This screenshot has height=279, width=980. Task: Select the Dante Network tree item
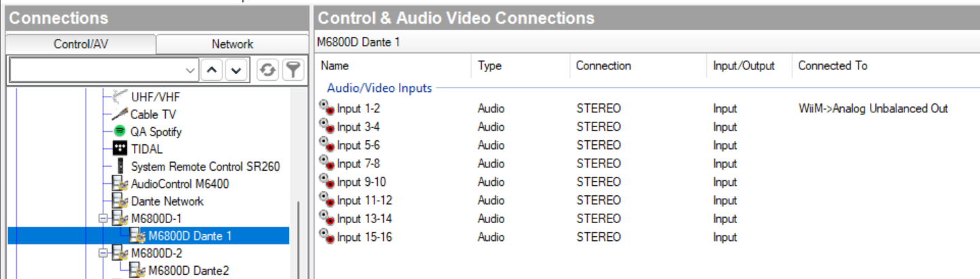[167, 201]
